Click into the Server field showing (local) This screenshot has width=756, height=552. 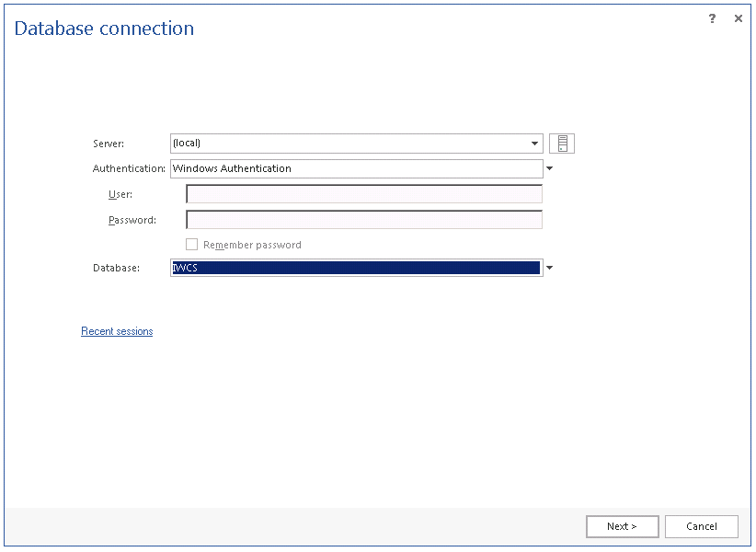pos(349,144)
